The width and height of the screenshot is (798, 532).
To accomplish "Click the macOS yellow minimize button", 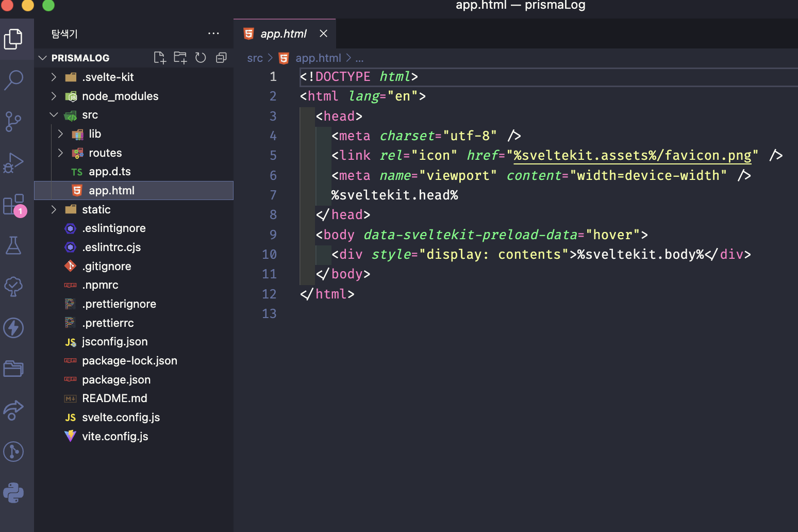I will 28,5.
